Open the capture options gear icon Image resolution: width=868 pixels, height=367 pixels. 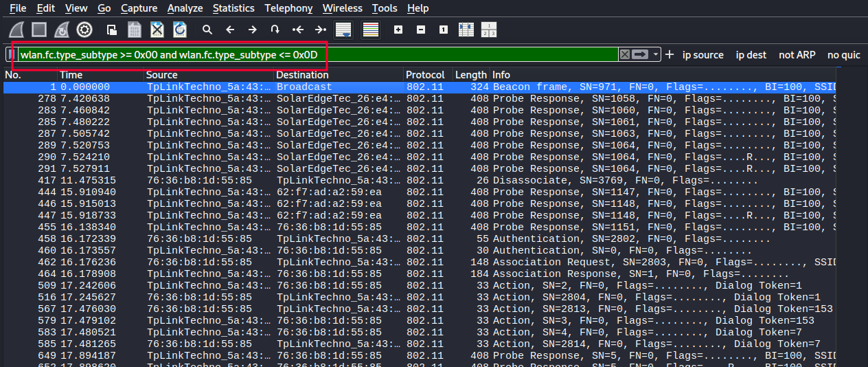(x=84, y=30)
